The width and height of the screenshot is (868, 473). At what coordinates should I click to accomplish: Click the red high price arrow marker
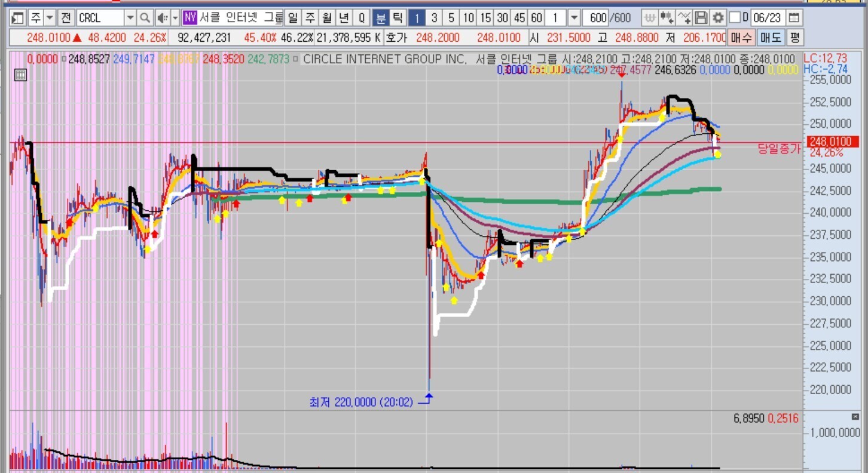pyautogui.click(x=622, y=74)
